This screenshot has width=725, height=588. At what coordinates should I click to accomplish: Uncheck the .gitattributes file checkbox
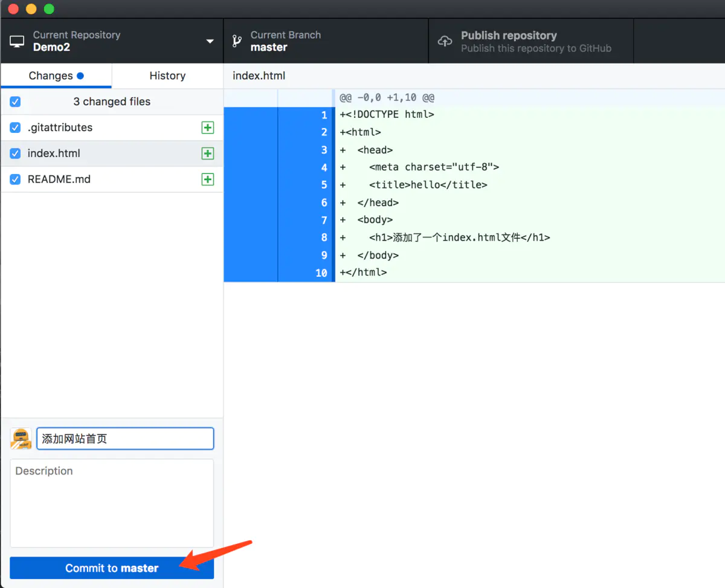point(15,128)
